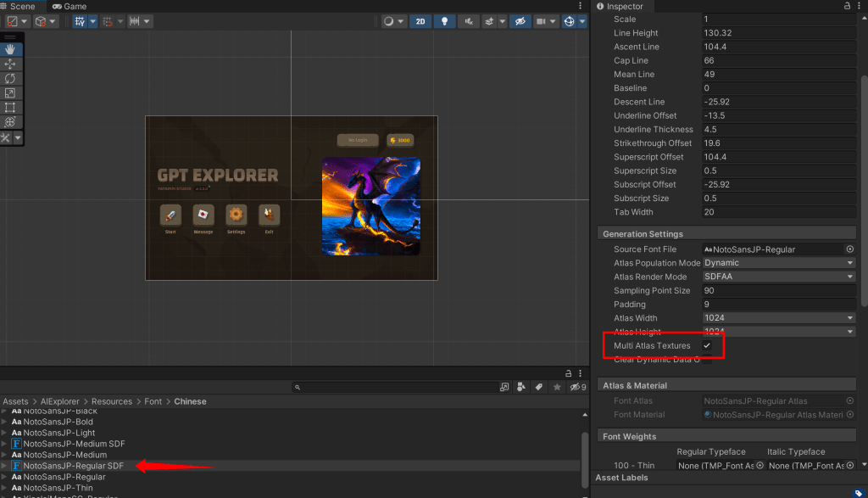Click the snap increment settings icon
The width and height of the screenshot is (868, 498).
(x=108, y=21)
